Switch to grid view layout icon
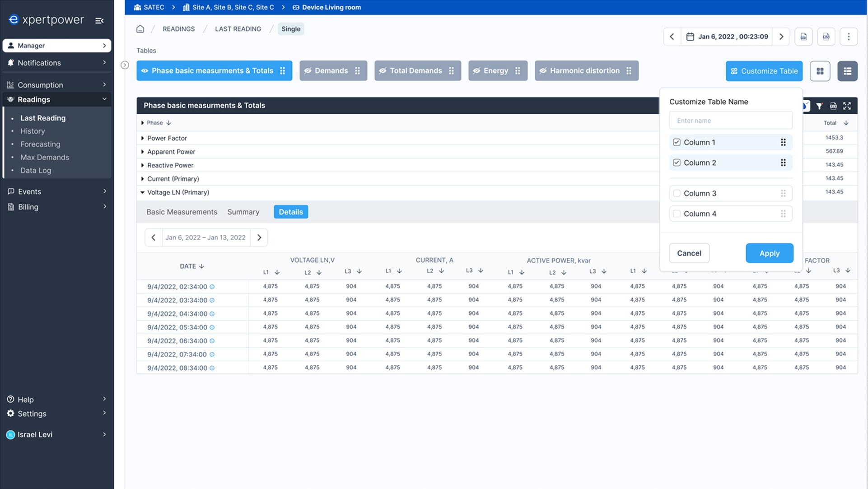Viewport: 868px width, 489px height. click(x=820, y=71)
